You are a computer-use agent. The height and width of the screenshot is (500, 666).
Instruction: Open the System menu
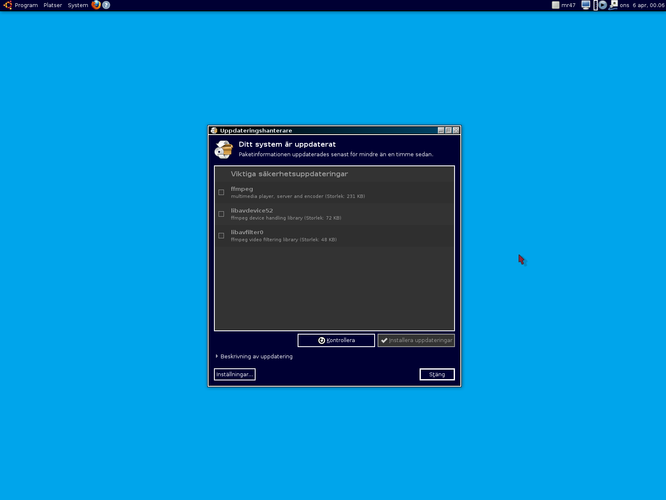tap(78, 5)
